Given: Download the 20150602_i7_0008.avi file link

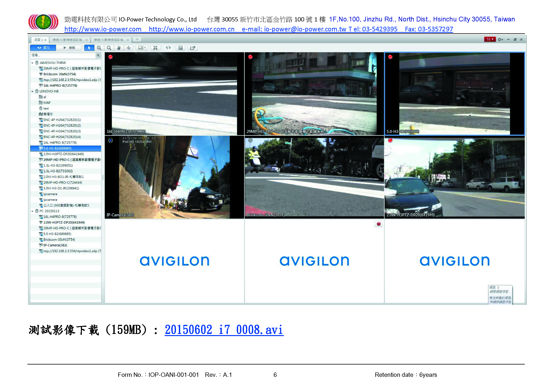Looking at the screenshot, I should (x=224, y=330).
